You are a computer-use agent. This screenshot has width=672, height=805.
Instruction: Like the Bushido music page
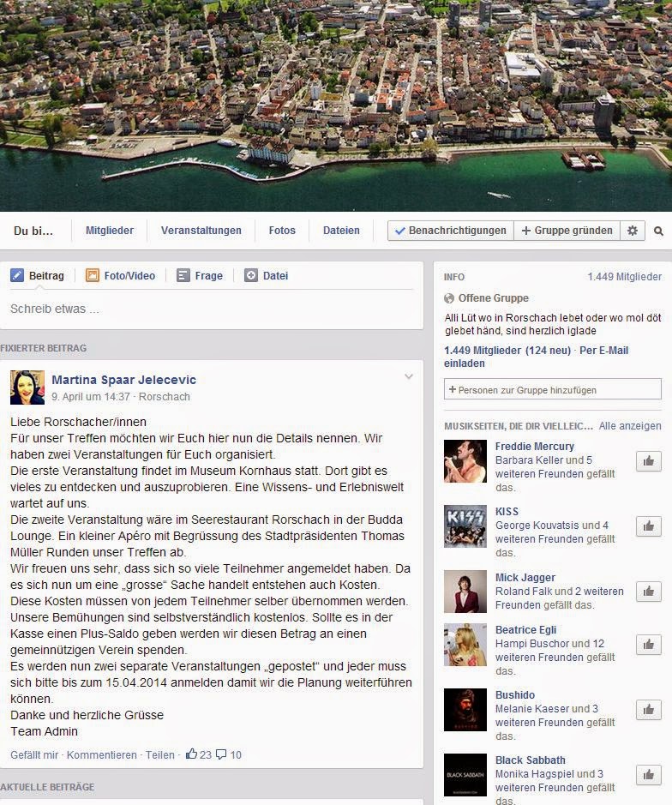click(648, 709)
